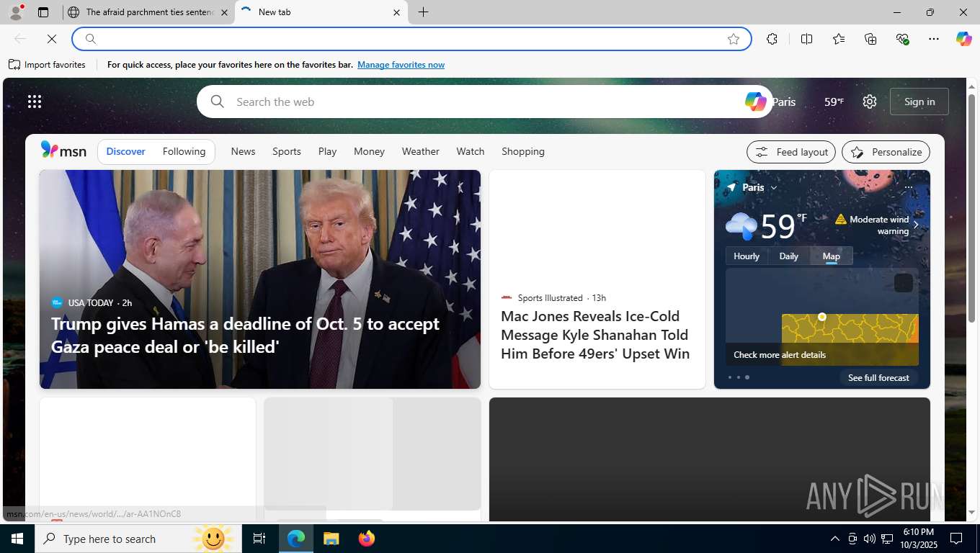Open the Money category
The width and height of the screenshot is (980, 553).
click(x=369, y=151)
